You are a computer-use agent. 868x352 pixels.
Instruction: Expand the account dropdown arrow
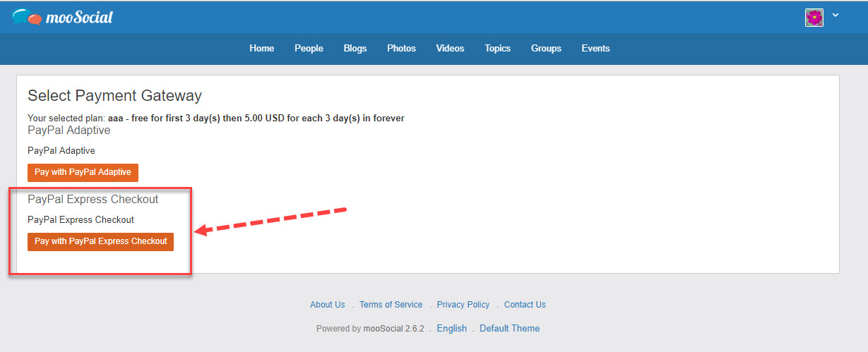point(836,15)
